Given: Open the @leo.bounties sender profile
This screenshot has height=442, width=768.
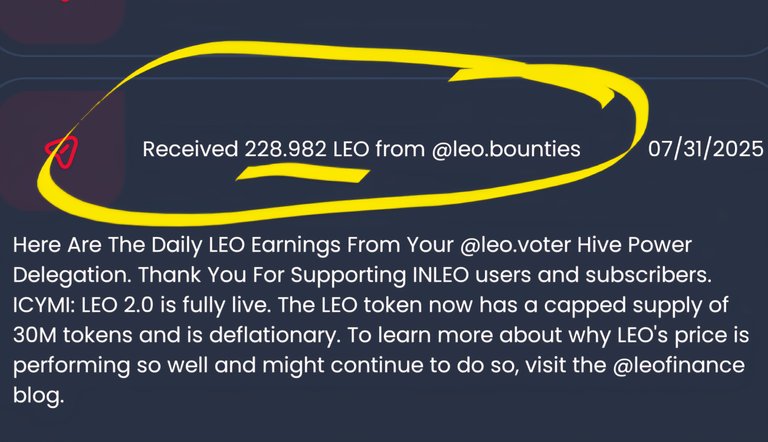Looking at the screenshot, I should (x=506, y=149).
